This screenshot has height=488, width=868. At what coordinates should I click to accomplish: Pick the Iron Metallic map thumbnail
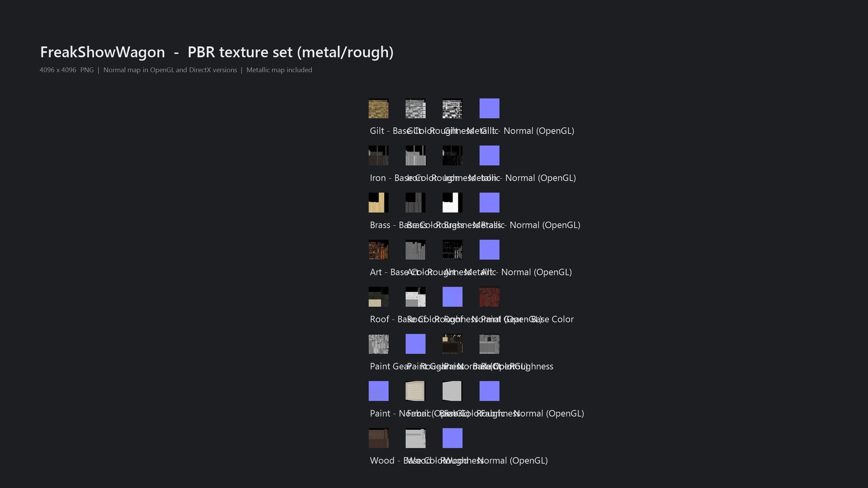coord(453,155)
